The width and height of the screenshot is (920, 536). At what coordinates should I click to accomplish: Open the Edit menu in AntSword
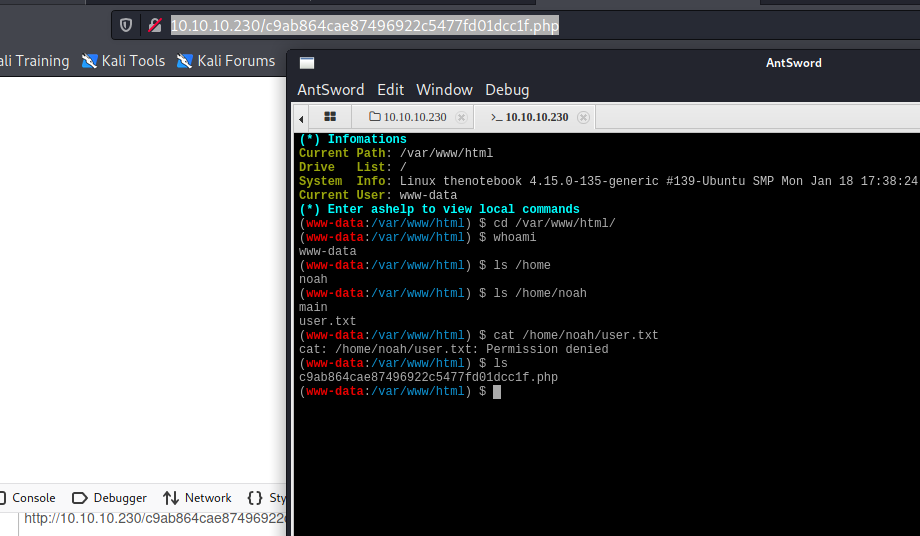click(390, 90)
